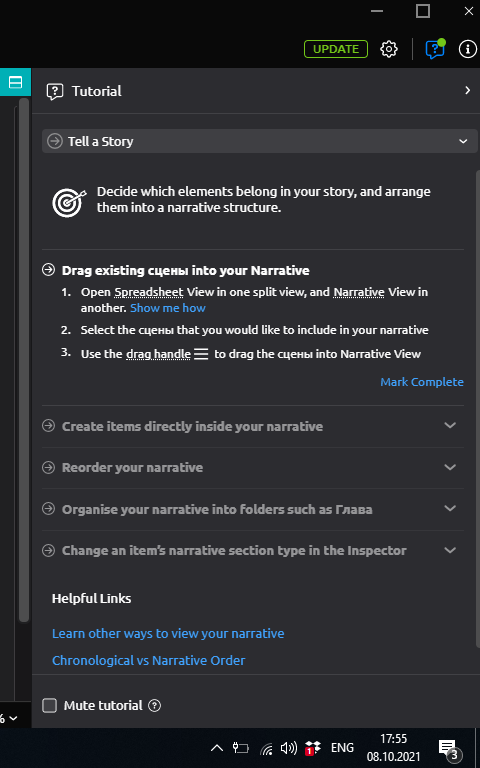Click the teal split view icon
This screenshot has height=768, width=480.
16,82
